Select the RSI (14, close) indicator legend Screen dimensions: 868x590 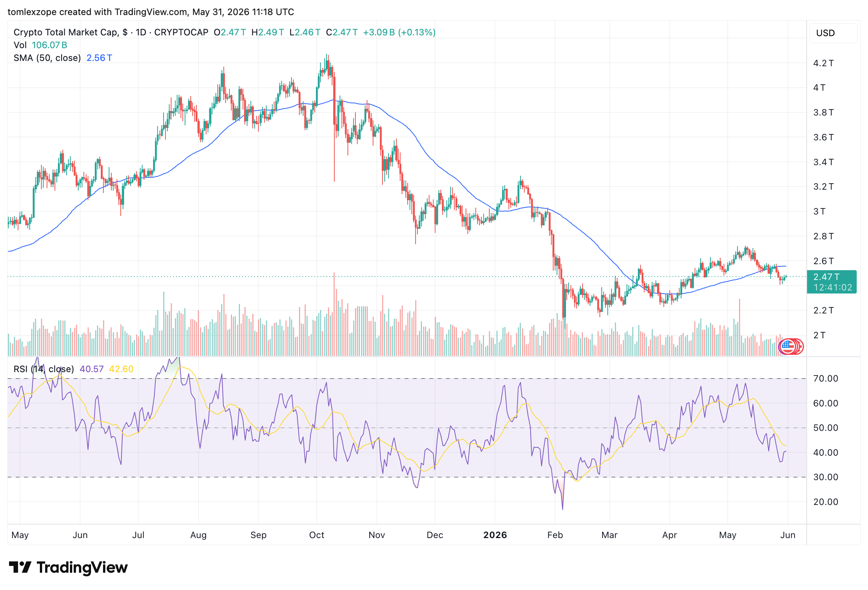tap(44, 369)
